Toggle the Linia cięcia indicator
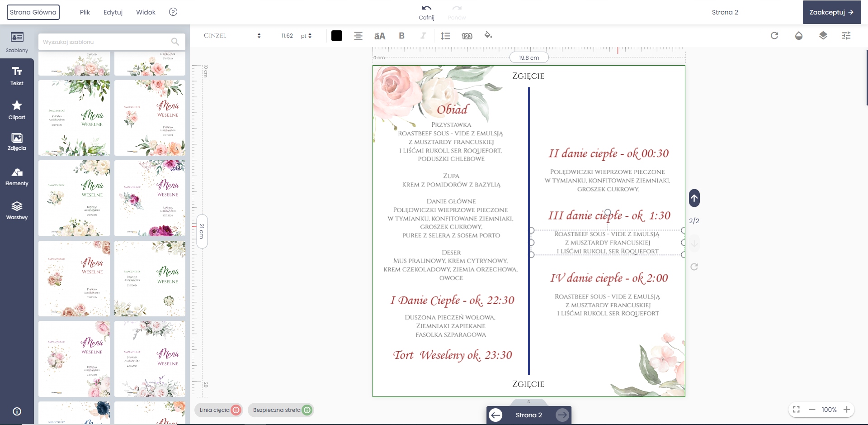Viewport: 868px width, 425px height. (x=219, y=410)
